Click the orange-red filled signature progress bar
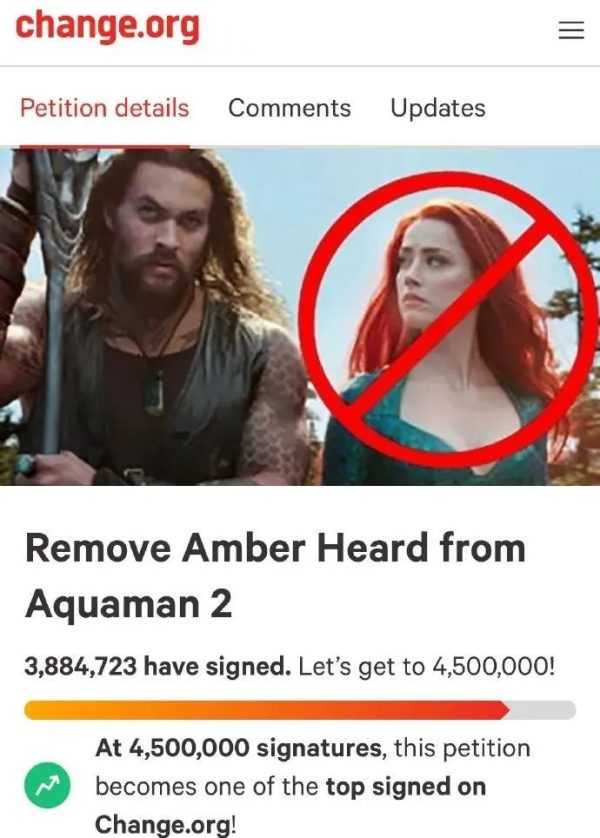600x838 pixels. coord(267,710)
